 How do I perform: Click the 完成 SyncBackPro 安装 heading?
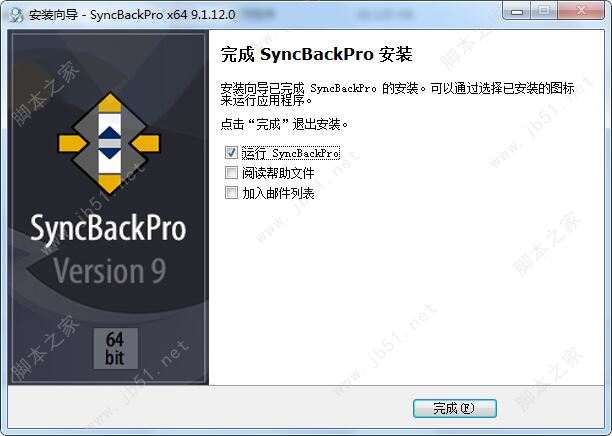tap(316, 54)
